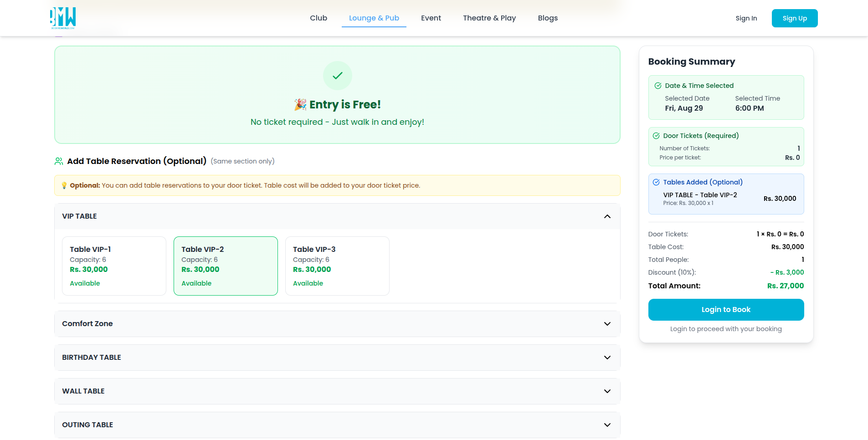868x440 pixels.
Task: Click the check icon beside Tables Added
Action: click(x=656, y=182)
